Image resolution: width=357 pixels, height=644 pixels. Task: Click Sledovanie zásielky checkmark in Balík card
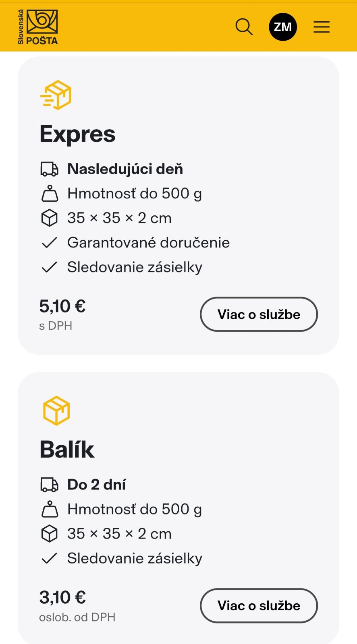[x=50, y=558]
